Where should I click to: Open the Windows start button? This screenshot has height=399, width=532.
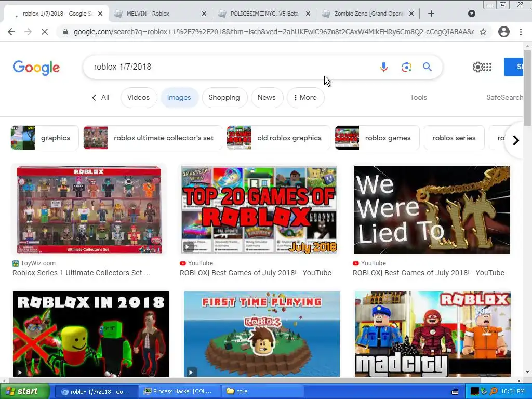tap(24, 392)
